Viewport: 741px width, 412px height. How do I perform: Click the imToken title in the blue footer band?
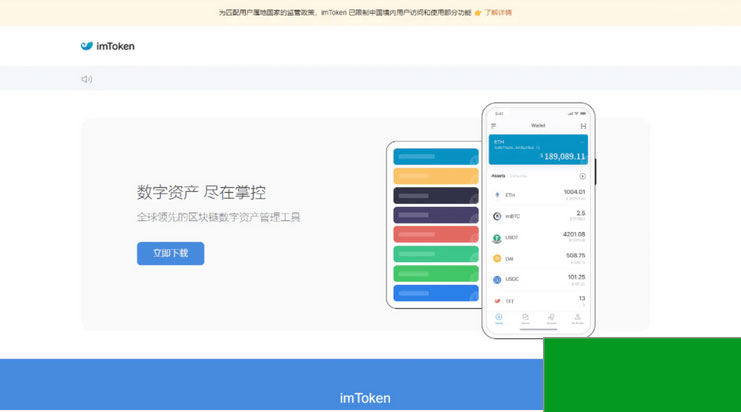coord(365,398)
